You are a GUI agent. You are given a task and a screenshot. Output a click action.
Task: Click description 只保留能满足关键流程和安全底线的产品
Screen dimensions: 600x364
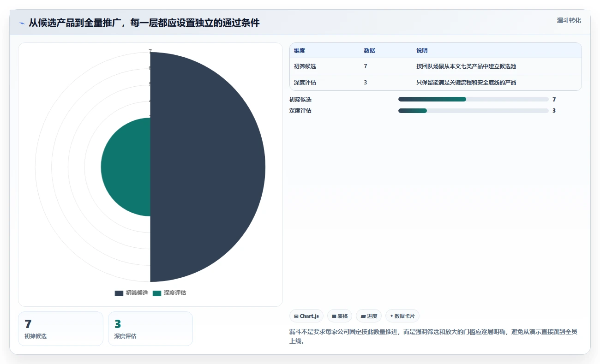pos(466,83)
